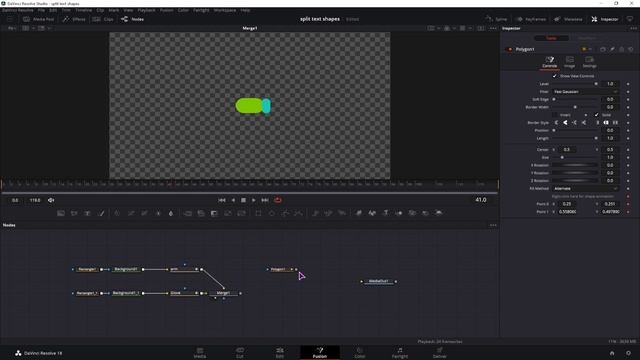The height and width of the screenshot is (360, 640).
Task: Open the Metadata panel
Action: pyautogui.click(x=568, y=19)
